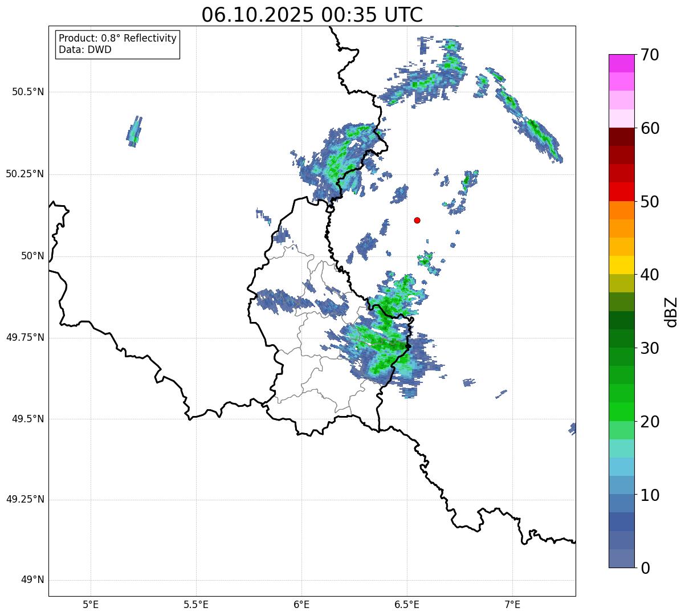
Task: Click the yellow swatch just above 40 dBZ
Action: [622, 265]
